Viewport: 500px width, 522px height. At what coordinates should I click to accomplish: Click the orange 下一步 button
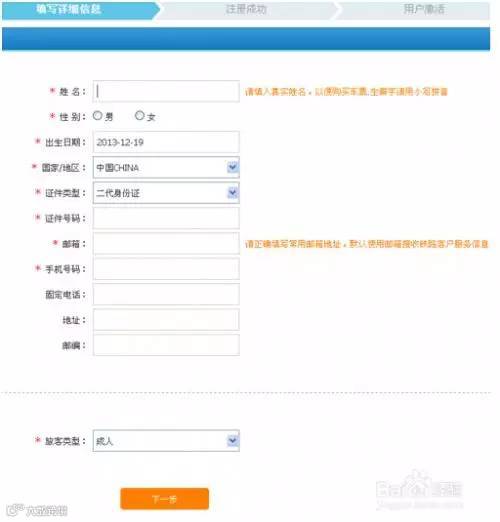coord(165,499)
